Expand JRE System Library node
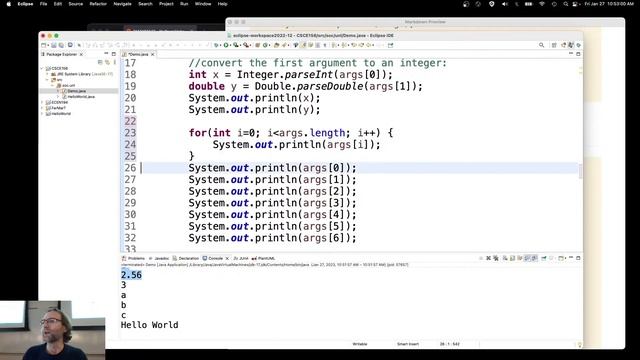Image resolution: width=640 pixels, height=360 pixels. pos(48,74)
